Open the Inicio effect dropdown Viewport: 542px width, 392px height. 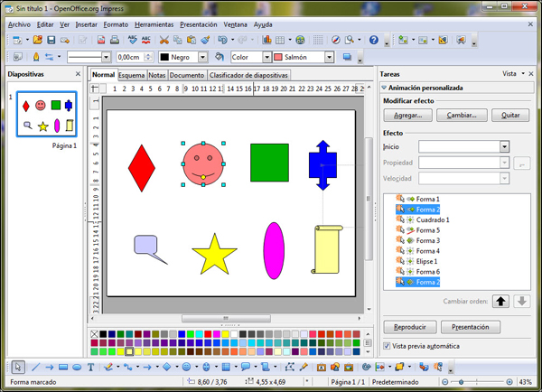pyautogui.click(x=504, y=146)
